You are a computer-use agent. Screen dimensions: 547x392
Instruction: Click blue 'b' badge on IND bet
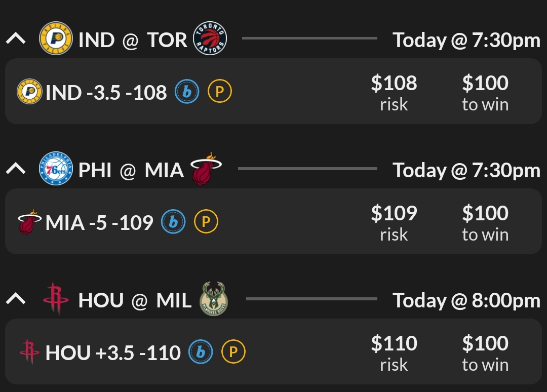187,93
